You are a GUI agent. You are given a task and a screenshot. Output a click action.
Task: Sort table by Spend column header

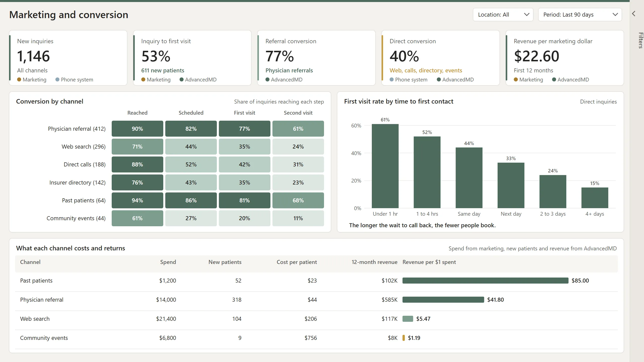(x=168, y=262)
